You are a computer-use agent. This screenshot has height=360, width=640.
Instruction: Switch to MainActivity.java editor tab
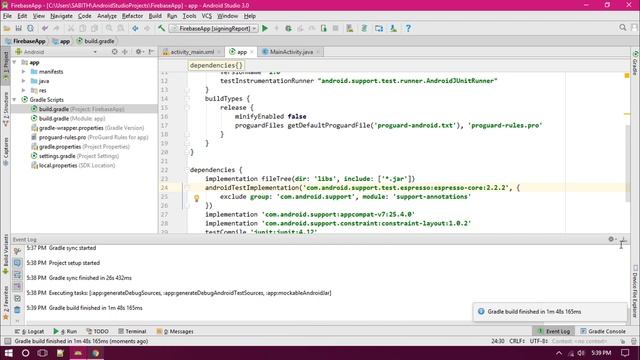pos(291,52)
